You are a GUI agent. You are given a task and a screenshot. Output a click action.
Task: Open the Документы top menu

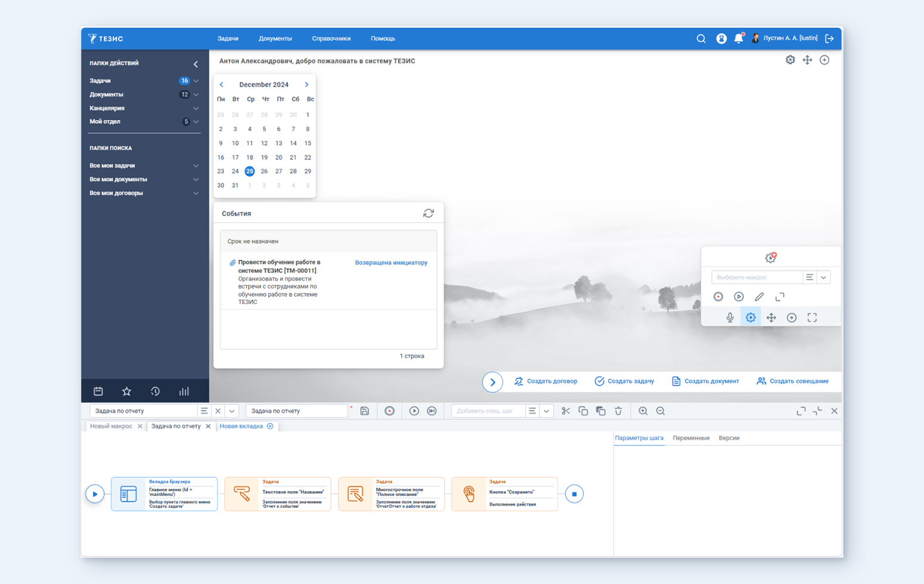[x=275, y=39]
